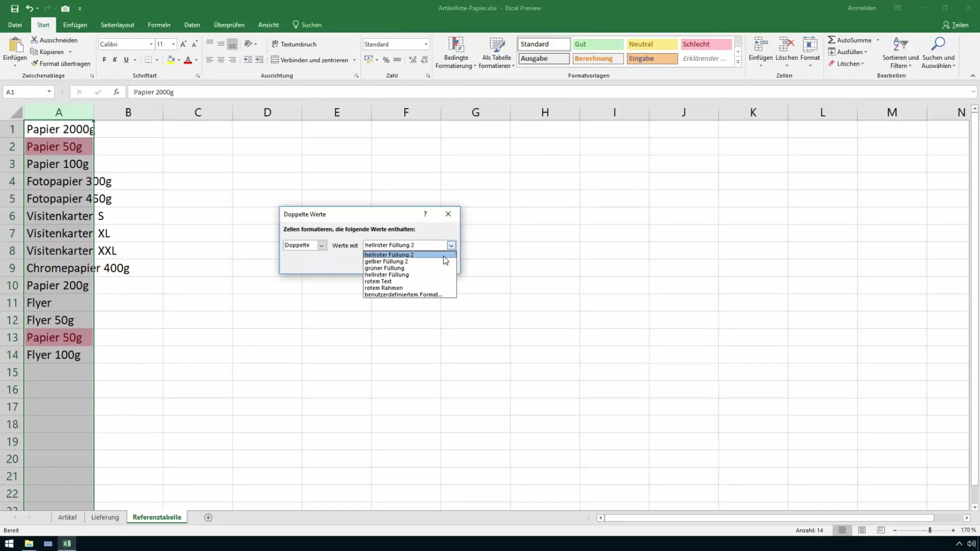
Task: Open the Datei menu
Action: (x=15, y=25)
